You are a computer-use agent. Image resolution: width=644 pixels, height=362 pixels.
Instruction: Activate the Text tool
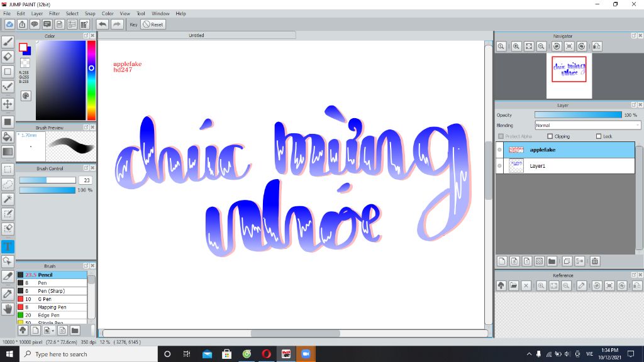pos(8,246)
